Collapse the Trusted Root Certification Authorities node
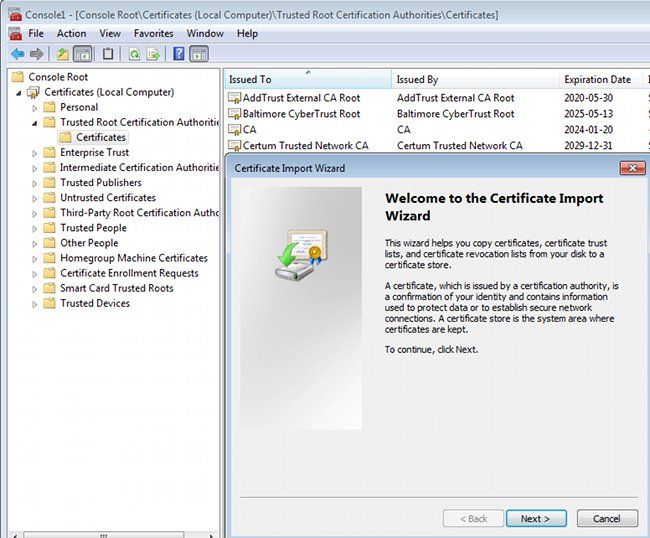Image resolution: width=650 pixels, height=538 pixels. [x=36, y=122]
